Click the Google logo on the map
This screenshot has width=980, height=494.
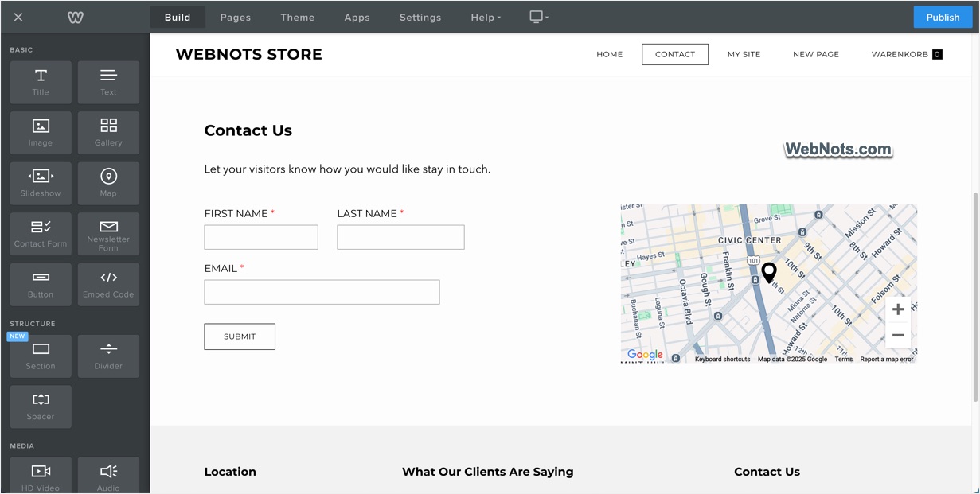(x=645, y=355)
